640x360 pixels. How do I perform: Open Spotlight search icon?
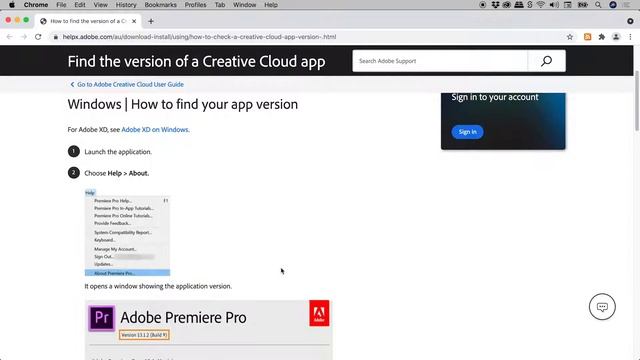[598, 5]
